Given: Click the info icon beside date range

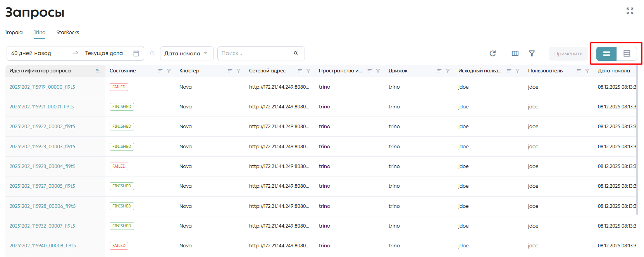Looking at the screenshot, I should click(152, 53).
